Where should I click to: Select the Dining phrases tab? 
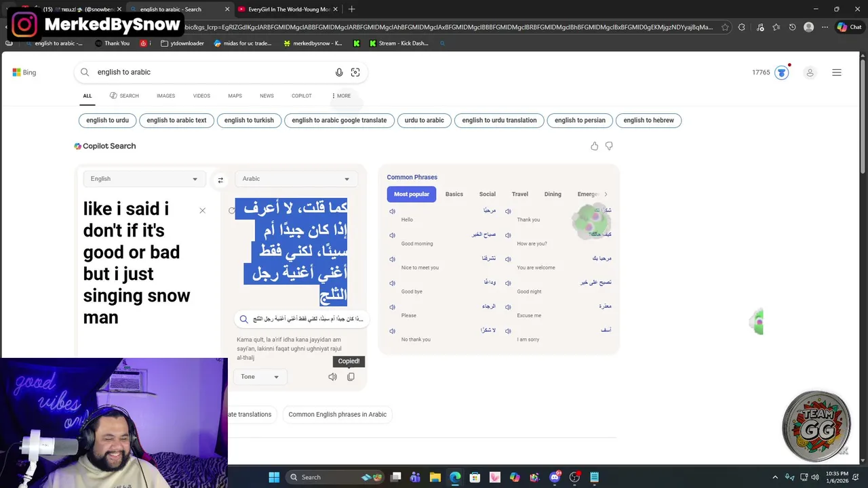(553, 195)
